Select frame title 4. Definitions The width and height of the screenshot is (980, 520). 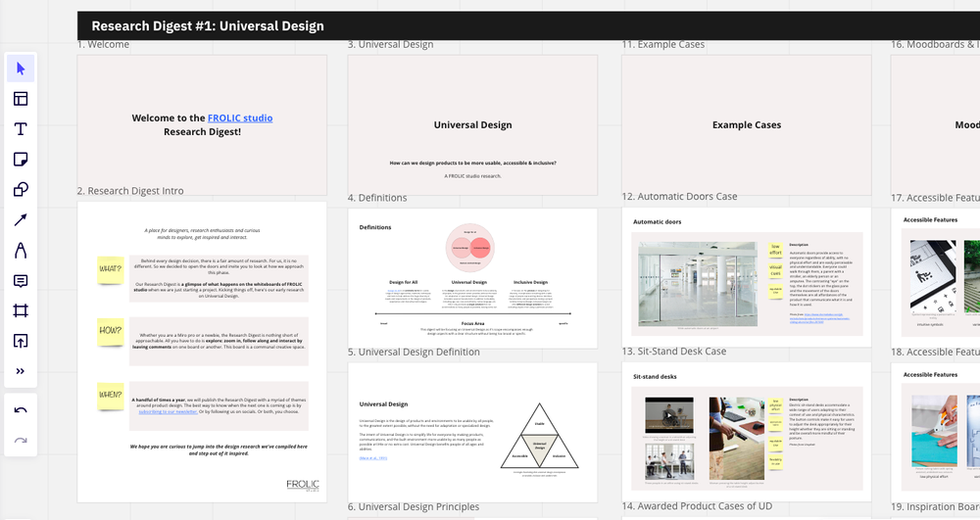tap(377, 198)
